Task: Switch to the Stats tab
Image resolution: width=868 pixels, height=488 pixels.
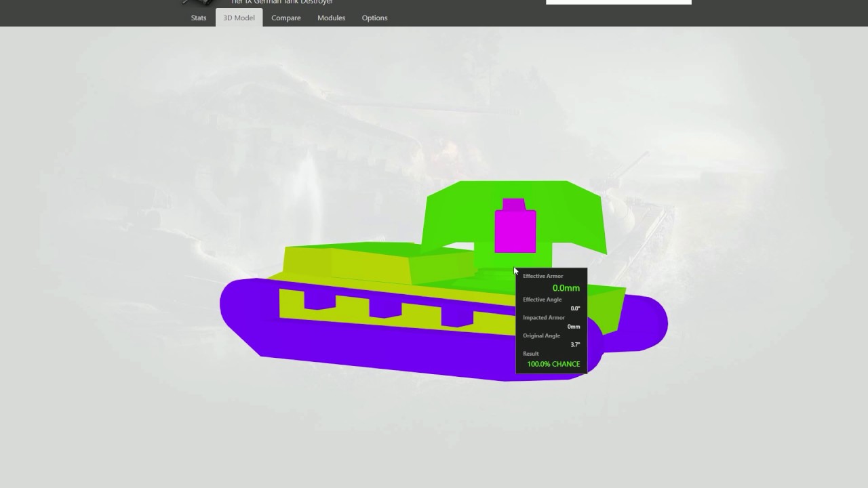Action: 199,18
